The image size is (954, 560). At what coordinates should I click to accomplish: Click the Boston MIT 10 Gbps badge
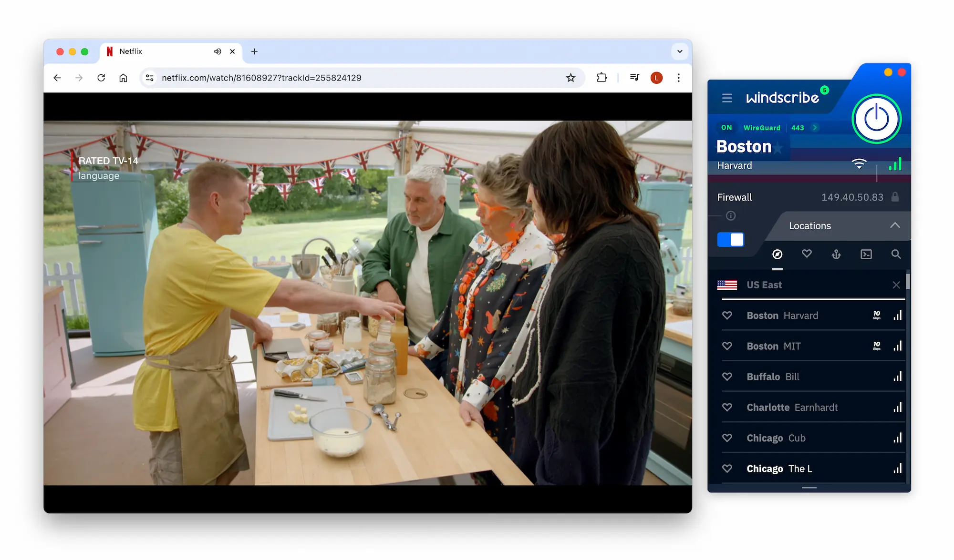point(877,346)
